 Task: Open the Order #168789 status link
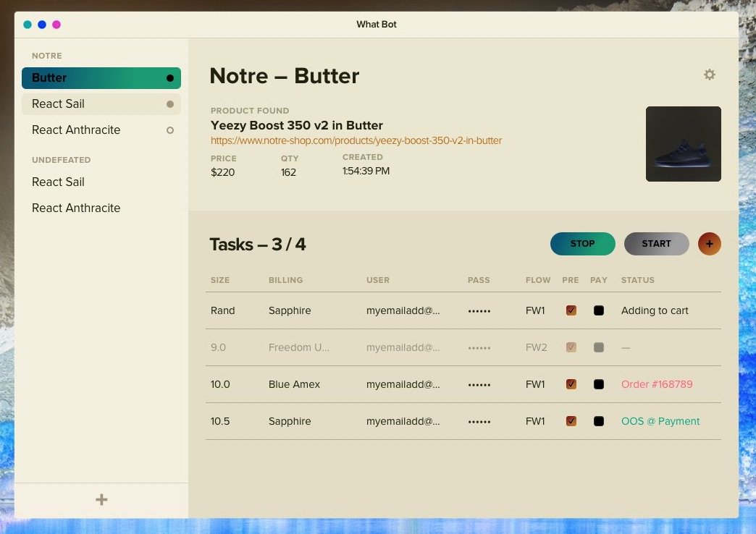[657, 384]
